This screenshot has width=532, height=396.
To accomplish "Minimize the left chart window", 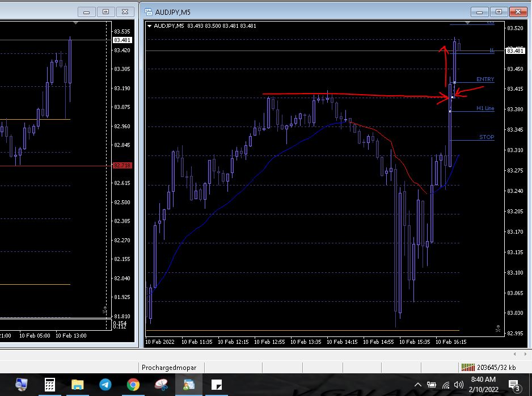I will (87, 12).
